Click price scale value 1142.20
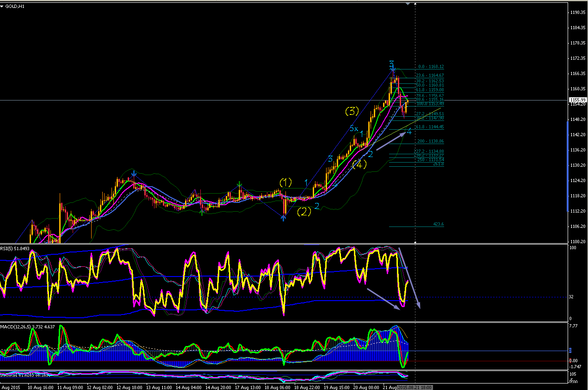 [578, 134]
